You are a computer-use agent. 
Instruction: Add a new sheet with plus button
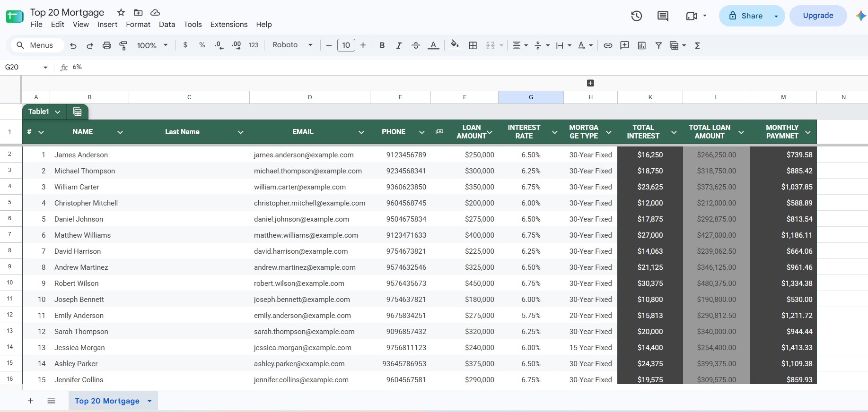30,401
